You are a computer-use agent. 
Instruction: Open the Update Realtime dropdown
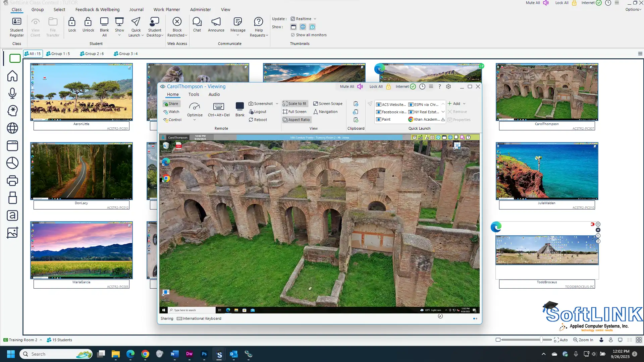[303, 19]
